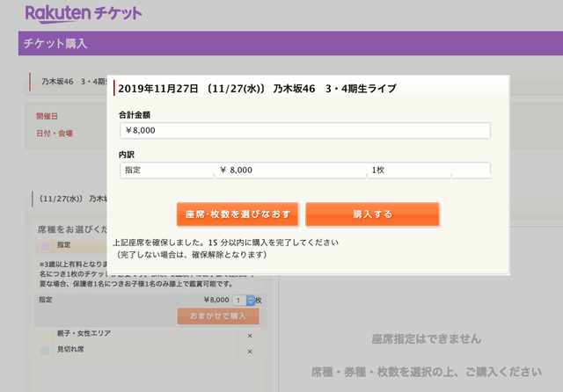The height and width of the screenshot is (392, 563).
Task: Click the 指定 cell in 内訳 table
Action: 167,170
